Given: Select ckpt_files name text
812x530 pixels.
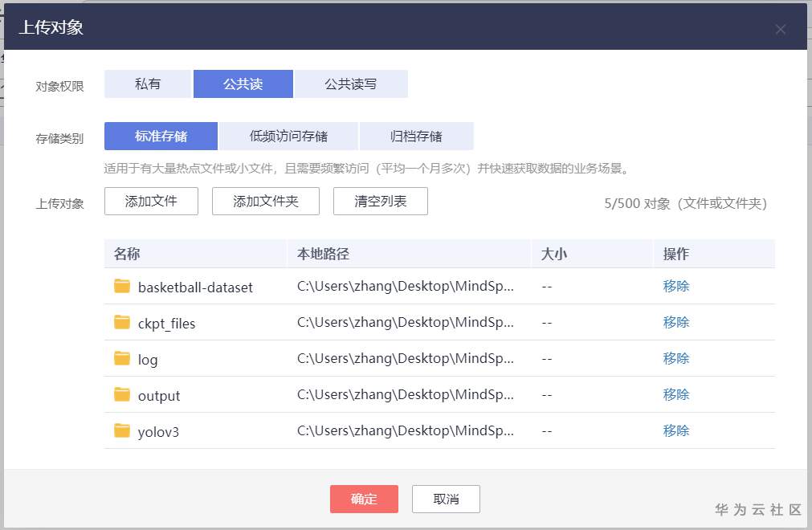Looking at the screenshot, I should tap(167, 324).
